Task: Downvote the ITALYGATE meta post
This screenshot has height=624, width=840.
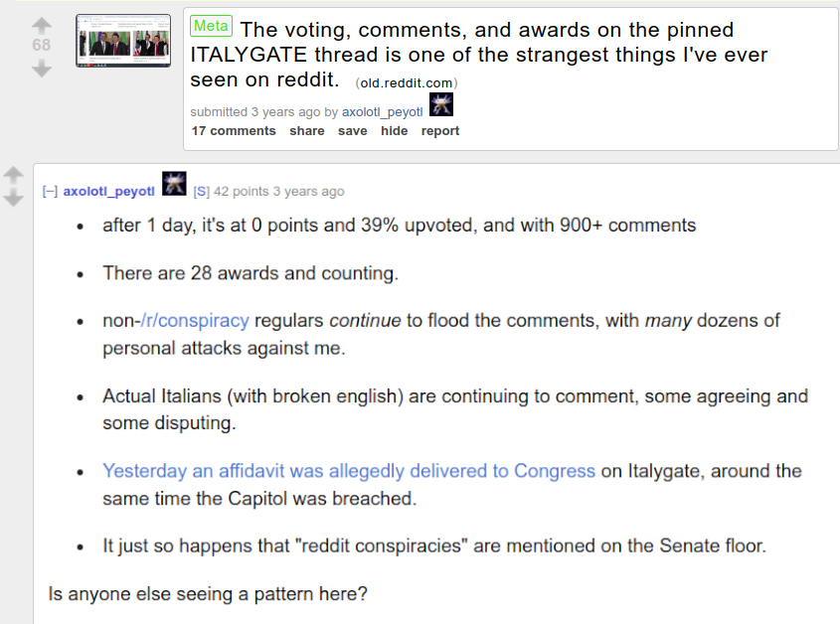Action: (x=41, y=69)
